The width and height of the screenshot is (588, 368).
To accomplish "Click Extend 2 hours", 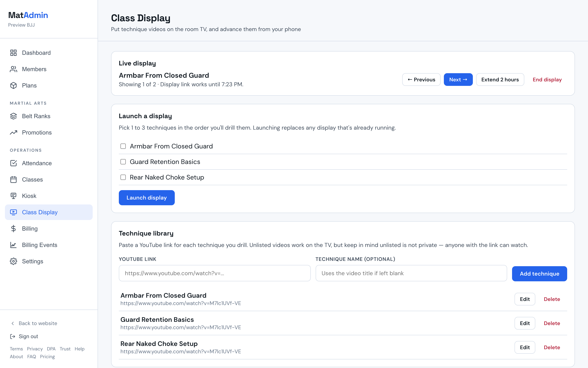I will [x=500, y=80].
